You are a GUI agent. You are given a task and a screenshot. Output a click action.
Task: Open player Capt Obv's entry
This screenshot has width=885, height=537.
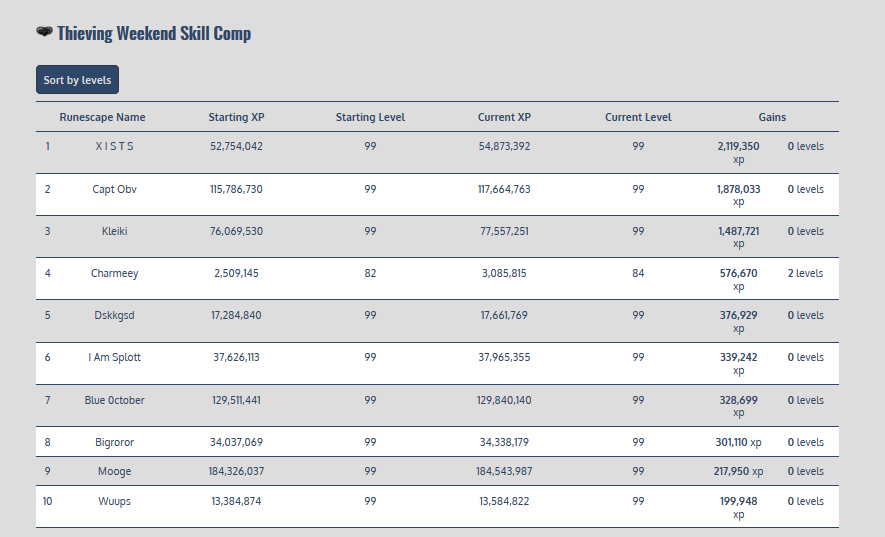(114, 189)
